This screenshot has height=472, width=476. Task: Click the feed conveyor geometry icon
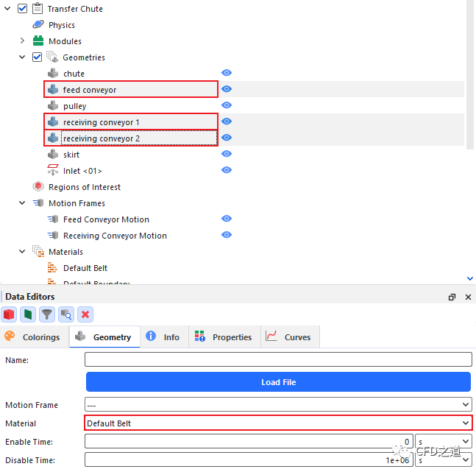(x=53, y=89)
